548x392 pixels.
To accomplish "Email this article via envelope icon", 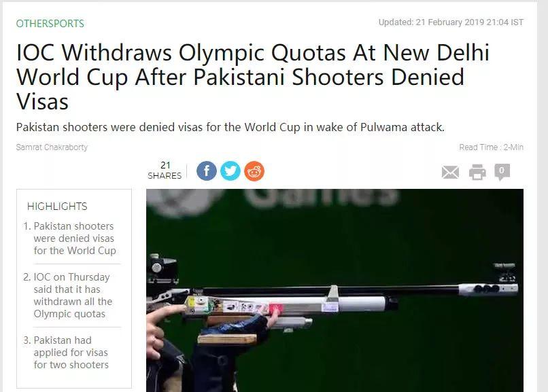I will 450,172.
